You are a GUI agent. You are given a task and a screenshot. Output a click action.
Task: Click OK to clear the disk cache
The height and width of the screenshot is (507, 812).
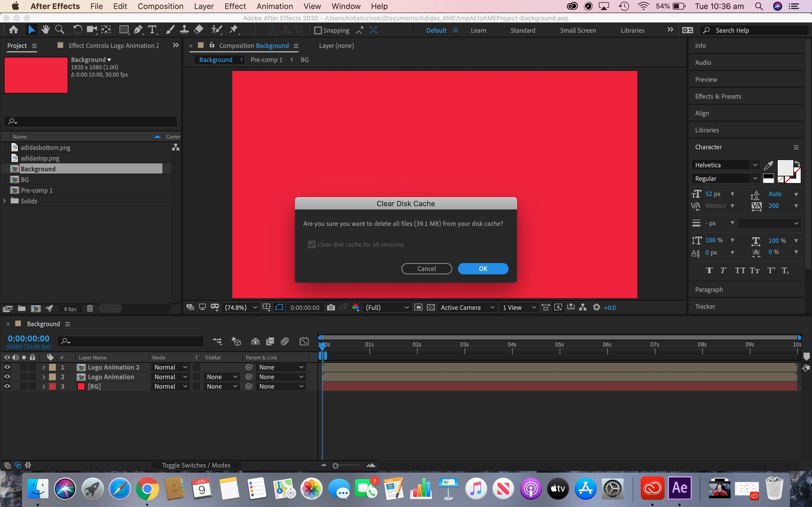[x=483, y=268]
